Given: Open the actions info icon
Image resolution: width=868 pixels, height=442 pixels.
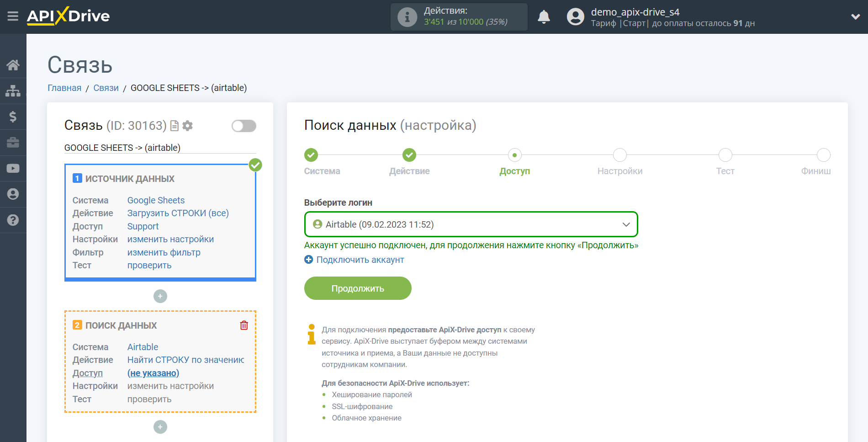Looking at the screenshot, I should (407, 17).
